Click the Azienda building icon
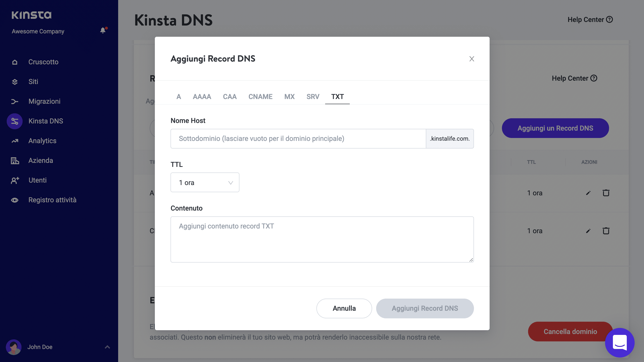The image size is (644, 362). pos(15,160)
